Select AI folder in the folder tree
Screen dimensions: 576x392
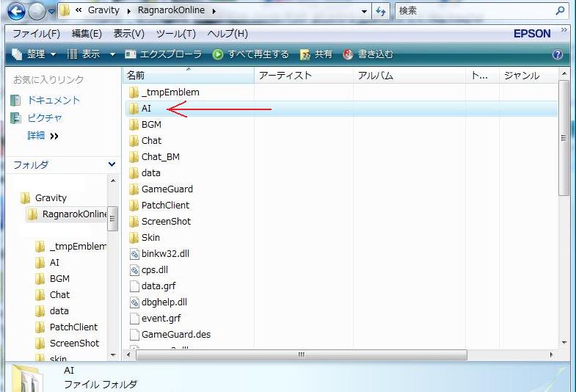pyautogui.click(x=54, y=262)
